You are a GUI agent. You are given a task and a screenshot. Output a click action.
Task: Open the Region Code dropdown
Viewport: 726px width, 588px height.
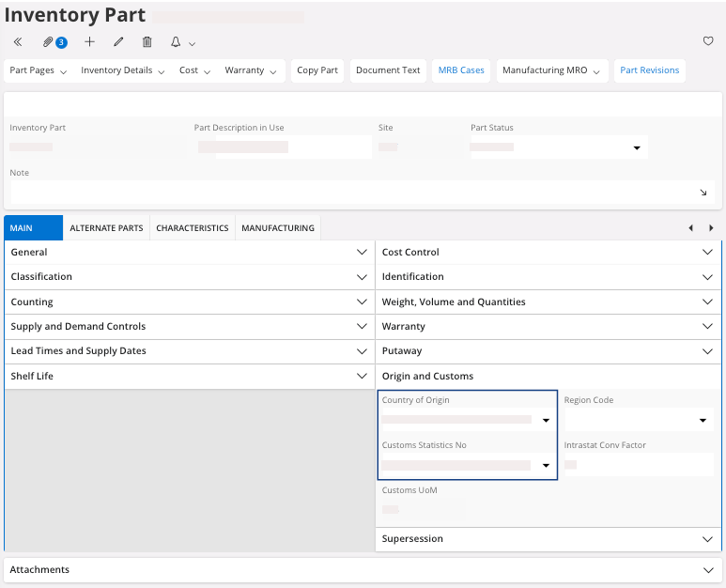703,421
